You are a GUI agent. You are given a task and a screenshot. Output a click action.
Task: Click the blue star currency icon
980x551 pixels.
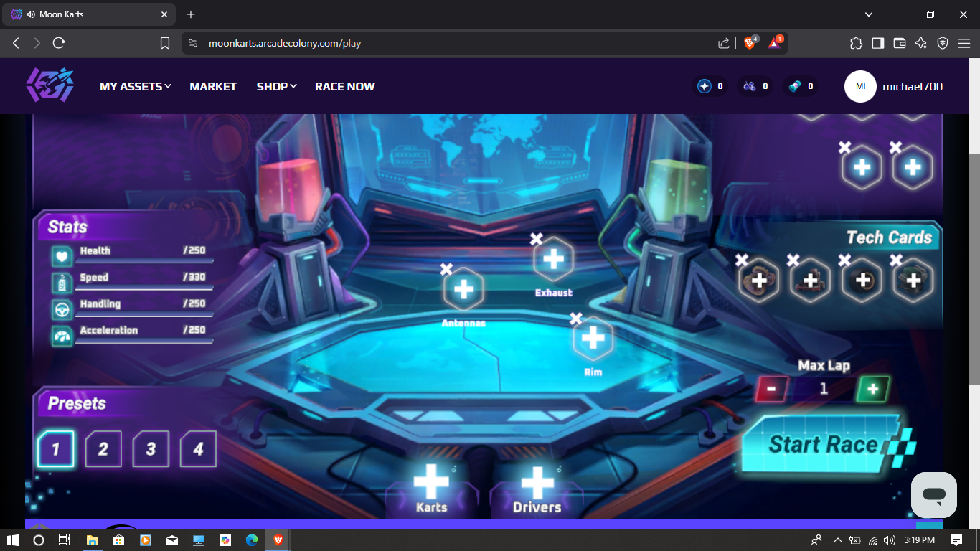coord(705,86)
